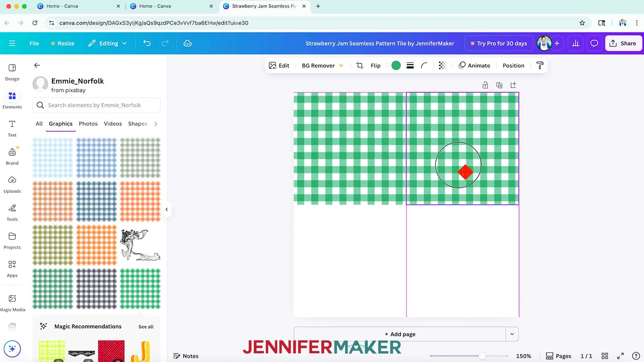644x362 pixels.
Task: Click the Resize button
Action: click(x=62, y=43)
